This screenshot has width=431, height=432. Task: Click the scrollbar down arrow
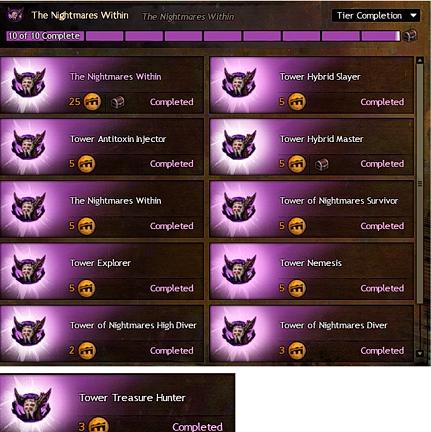click(x=420, y=353)
